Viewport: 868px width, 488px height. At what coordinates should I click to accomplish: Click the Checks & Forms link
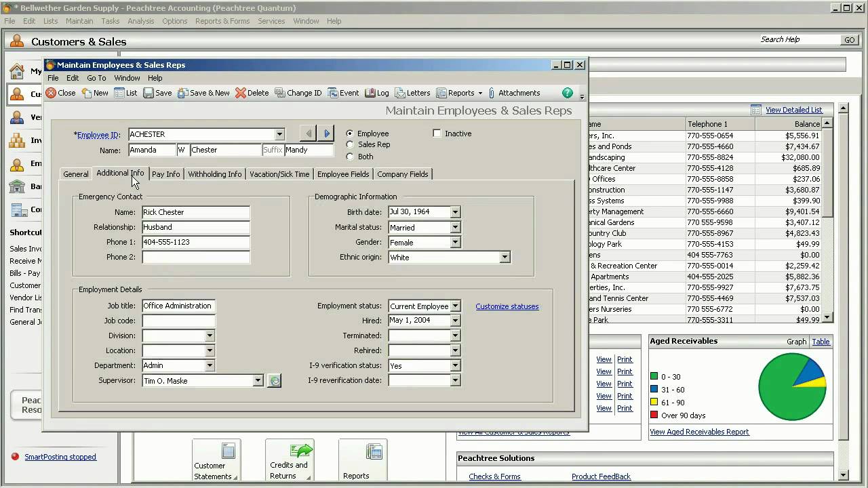(x=494, y=476)
